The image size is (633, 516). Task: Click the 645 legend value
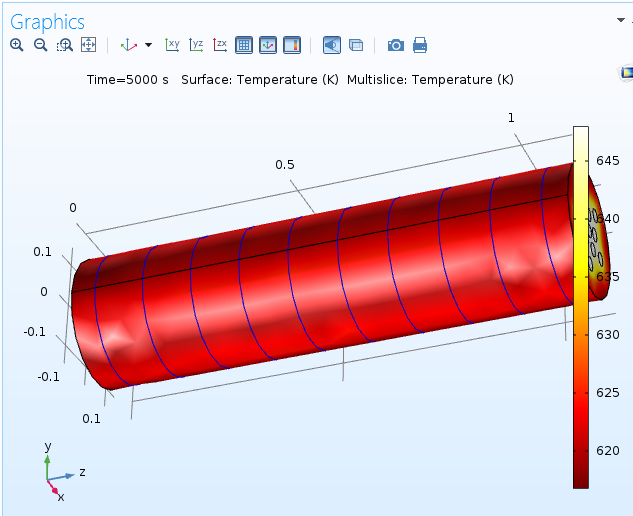coord(608,161)
